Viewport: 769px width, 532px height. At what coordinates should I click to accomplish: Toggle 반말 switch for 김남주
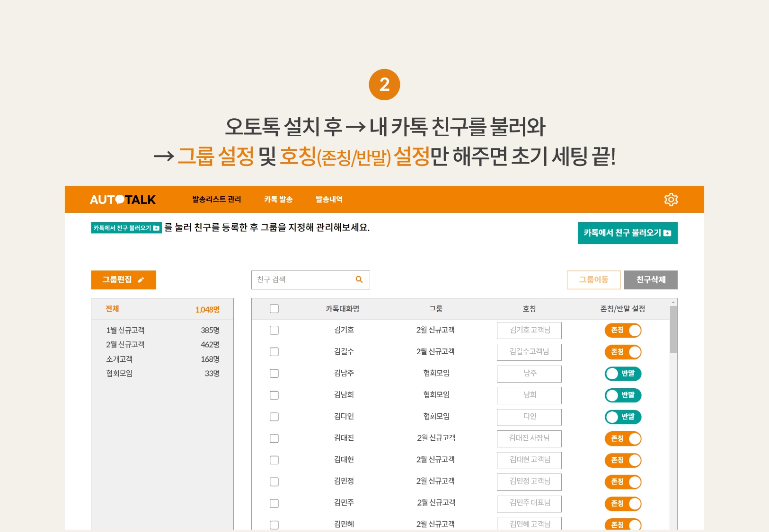pyautogui.click(x=623, y=374)
